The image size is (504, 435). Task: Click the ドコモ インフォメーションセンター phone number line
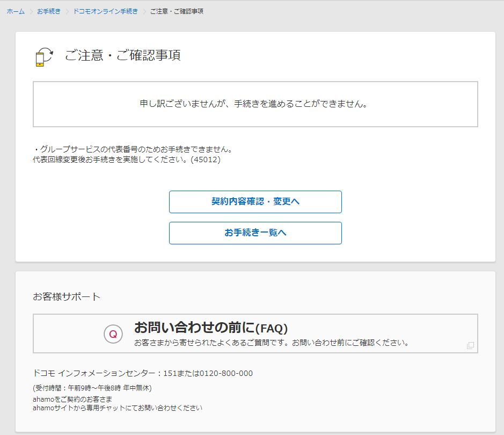coord(143,373)
